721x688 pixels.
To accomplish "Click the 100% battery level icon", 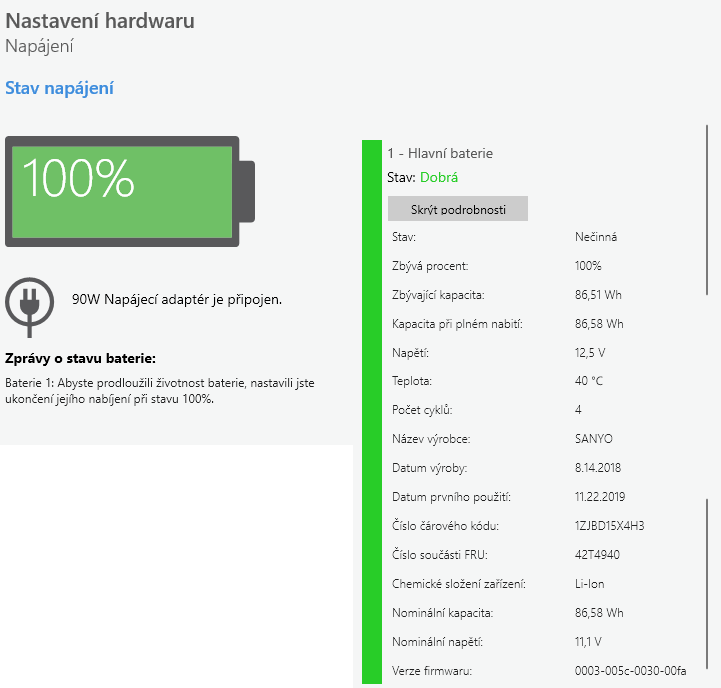I will 130,191.
